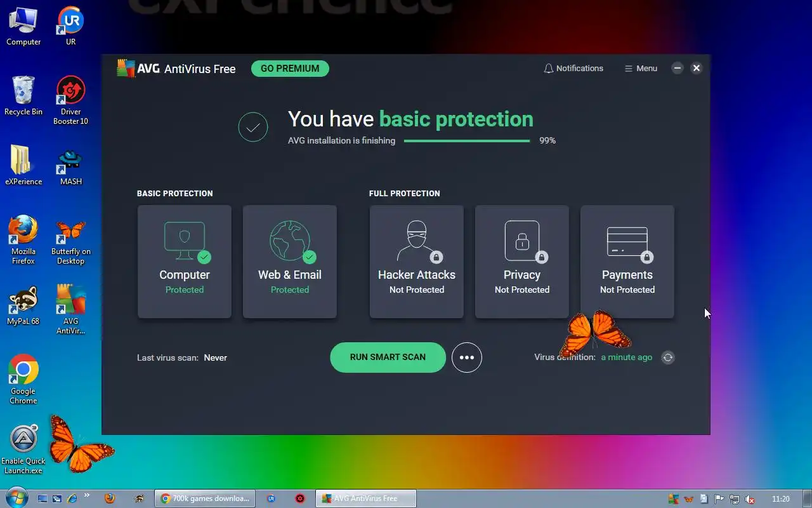Open the Windows Start menu
The height and width of the screenshot is (508, 812).
tap(16, 498)
